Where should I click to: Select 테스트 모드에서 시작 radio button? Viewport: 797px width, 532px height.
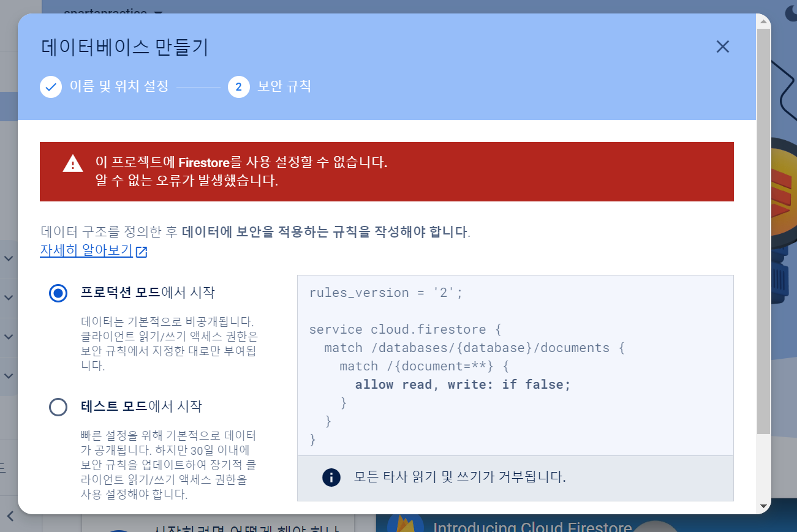(x=58, y=407)
